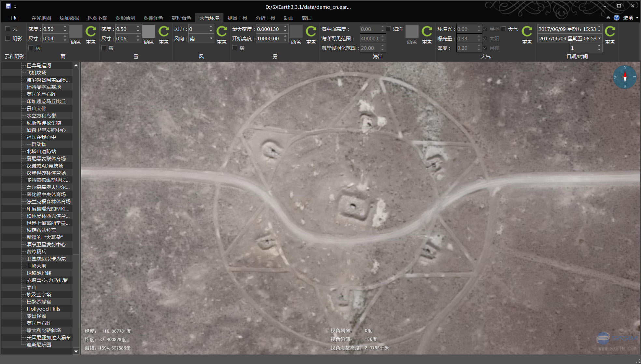Increase fog 开始高度 spinner
This screenshot has height=364, width=641.
click(x=285, y=37)
